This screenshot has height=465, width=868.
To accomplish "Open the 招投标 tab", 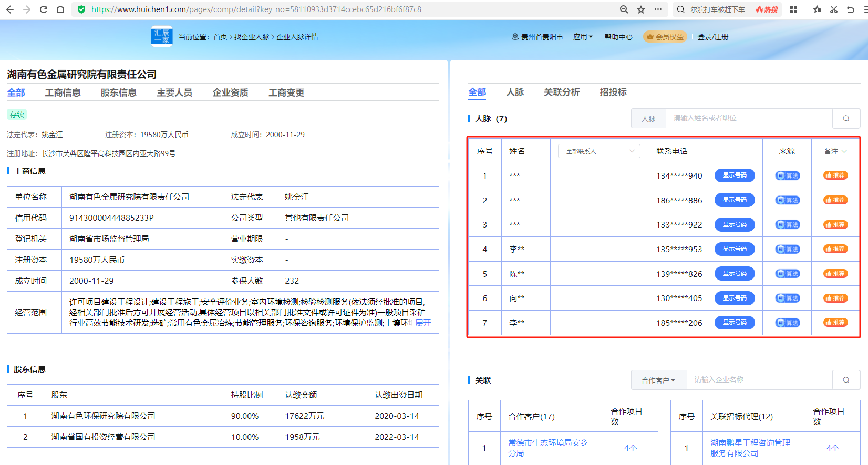I will coord(613,92).
